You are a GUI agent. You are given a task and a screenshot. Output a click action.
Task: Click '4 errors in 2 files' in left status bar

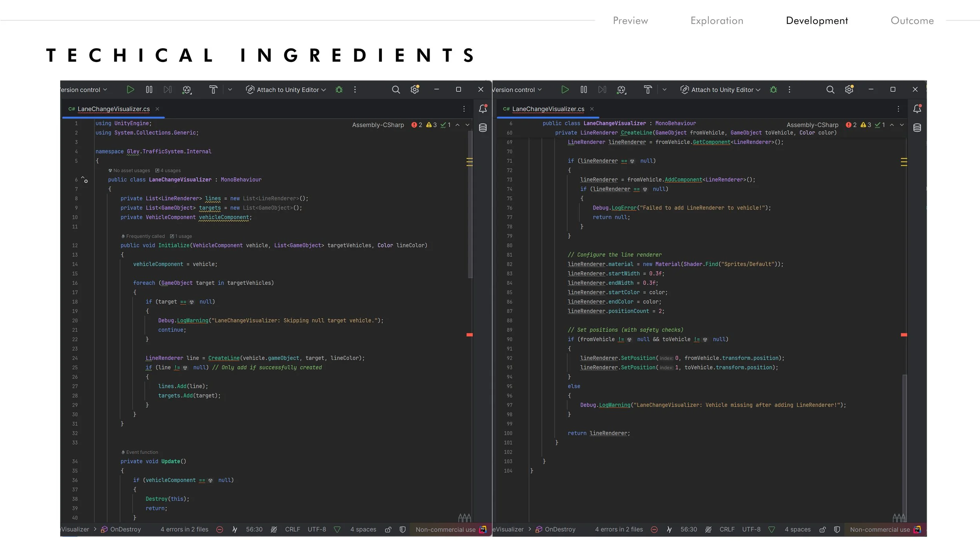[x=184, y=529]
